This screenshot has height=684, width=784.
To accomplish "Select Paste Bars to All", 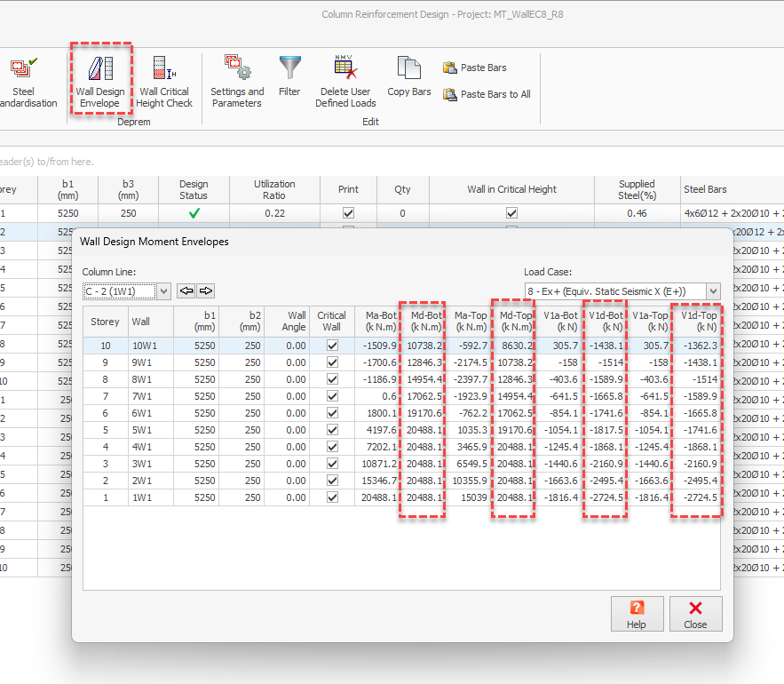I will click(487, 94).
